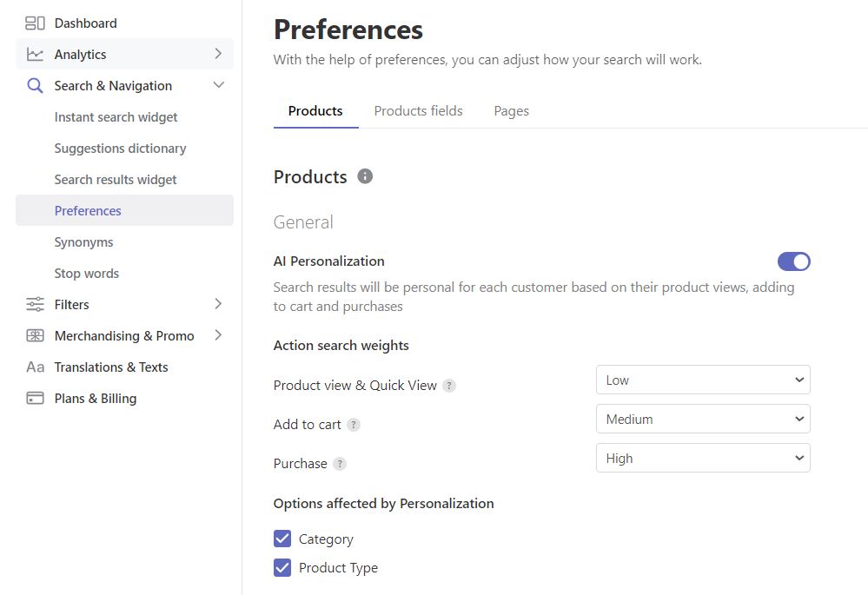The width and height of the screenshot is (868, 595).
Task: Click the info icon next to Products heading
Action: coord(365,176)
